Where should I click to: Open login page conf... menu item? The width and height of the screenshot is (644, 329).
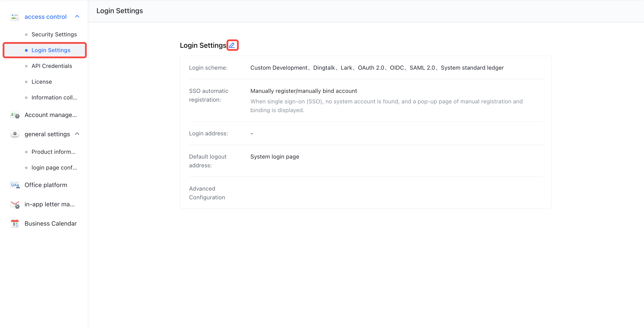click(54, 168)
